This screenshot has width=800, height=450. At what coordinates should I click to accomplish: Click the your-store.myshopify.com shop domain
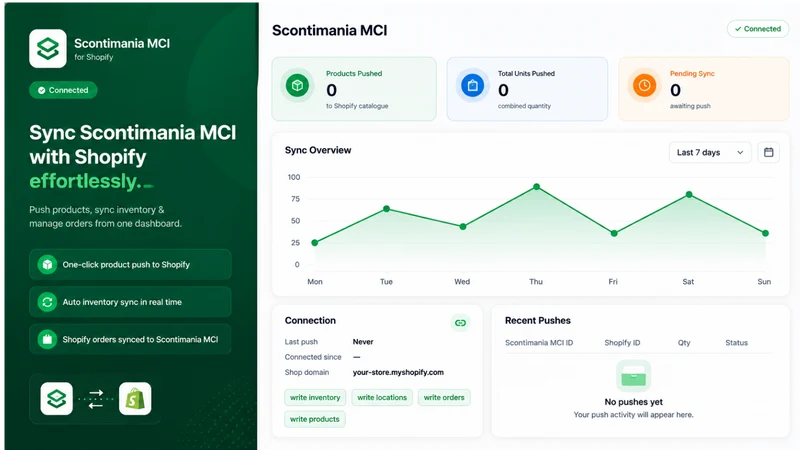[398, 372]
